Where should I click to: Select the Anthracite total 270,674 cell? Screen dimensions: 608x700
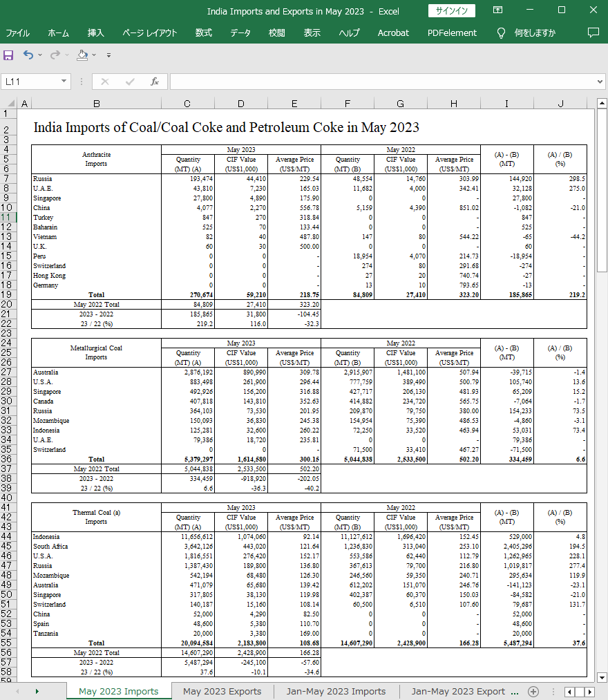(x=188, y=294)
